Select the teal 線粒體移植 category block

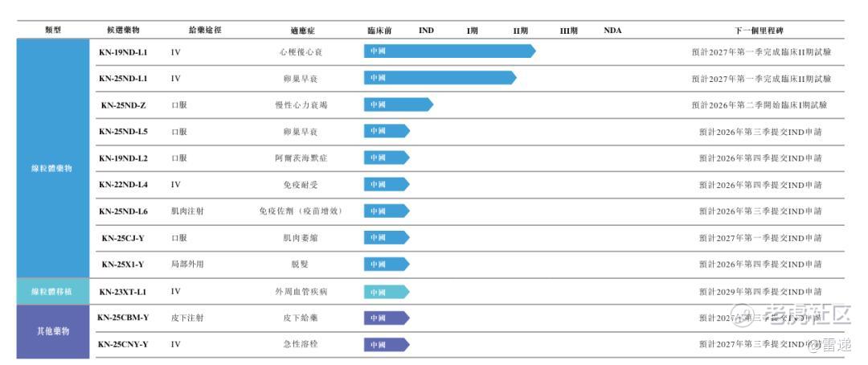(52, 291)
